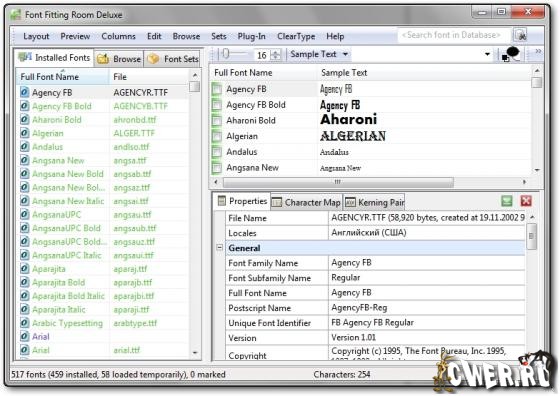The width and height of the screenshot is (560, 396).
Task: Click the font icon beside Aparajita Italic
Action: pos(24,310)
